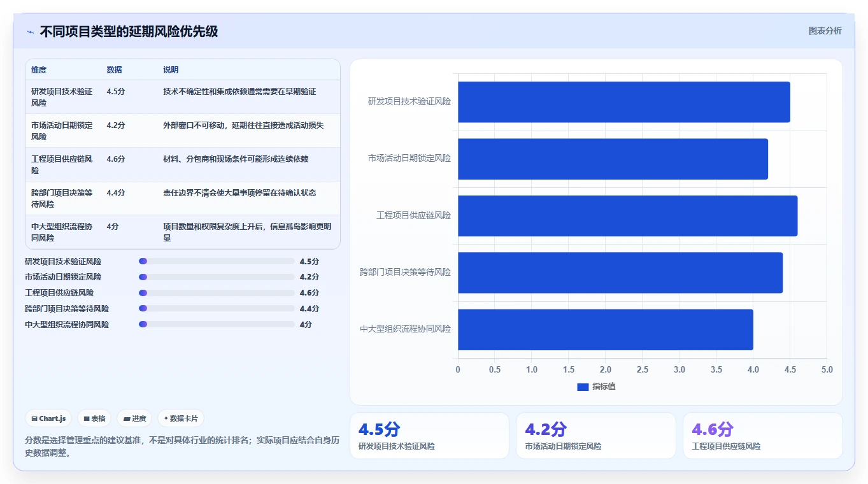Click the chart bar for 中大型组织流程协同风险
This screenshot has width=868, height=484.
606,329
